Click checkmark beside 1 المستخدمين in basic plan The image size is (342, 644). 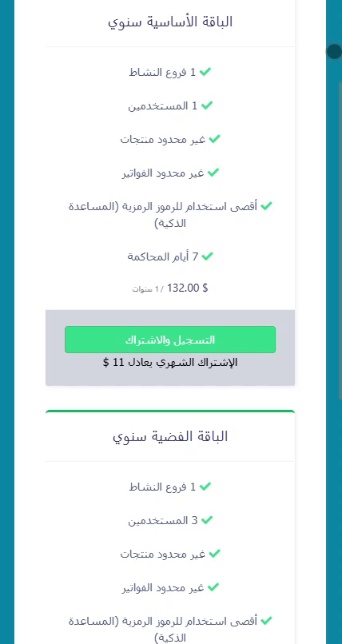(x=207, y=105)
